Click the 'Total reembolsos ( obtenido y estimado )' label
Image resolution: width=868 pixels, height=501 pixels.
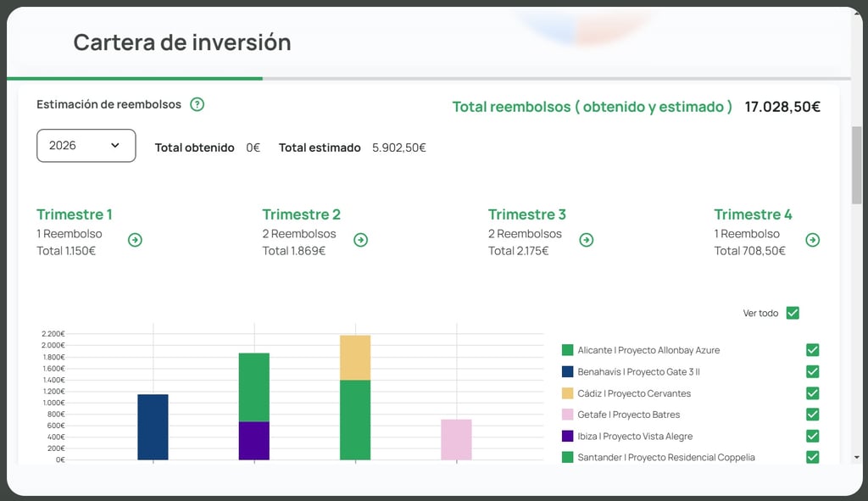coord(593,107)
